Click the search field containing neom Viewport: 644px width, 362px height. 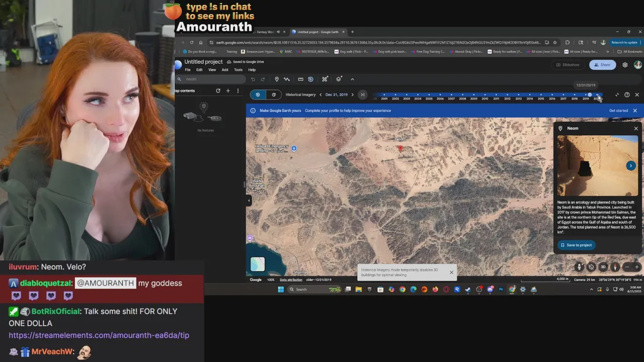tap(210, 79)
